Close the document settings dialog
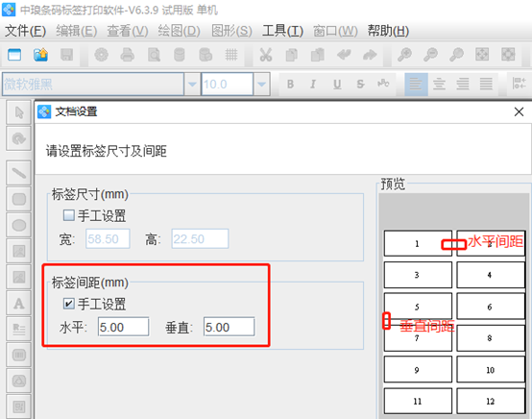Screen dimensions: 532x419 pos(519,111)
